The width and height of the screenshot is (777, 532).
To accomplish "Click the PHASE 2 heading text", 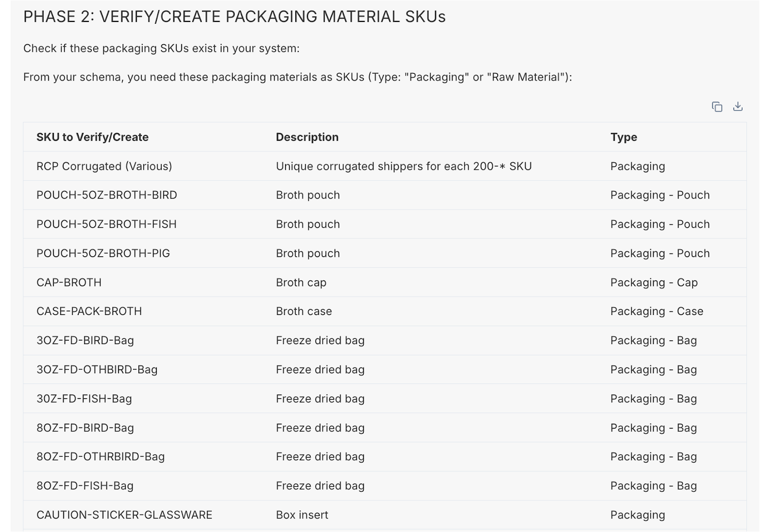I will [235, 16].
